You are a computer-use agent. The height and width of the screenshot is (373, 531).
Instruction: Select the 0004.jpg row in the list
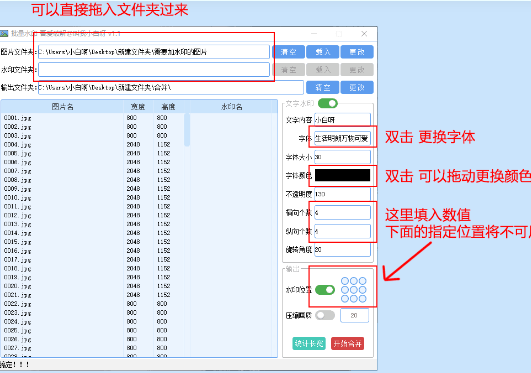coord(93,145)
